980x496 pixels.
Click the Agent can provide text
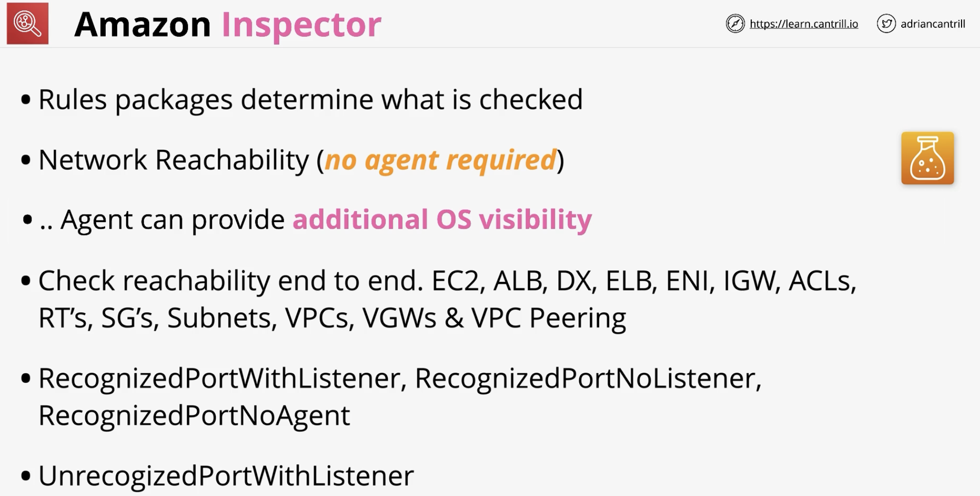[x=172, y=220]
